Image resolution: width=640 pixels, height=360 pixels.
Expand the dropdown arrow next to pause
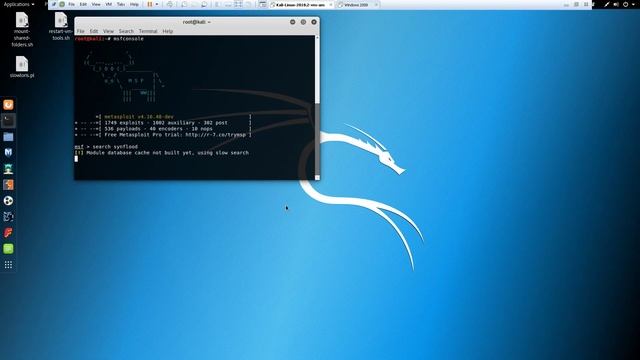[157, 4]
